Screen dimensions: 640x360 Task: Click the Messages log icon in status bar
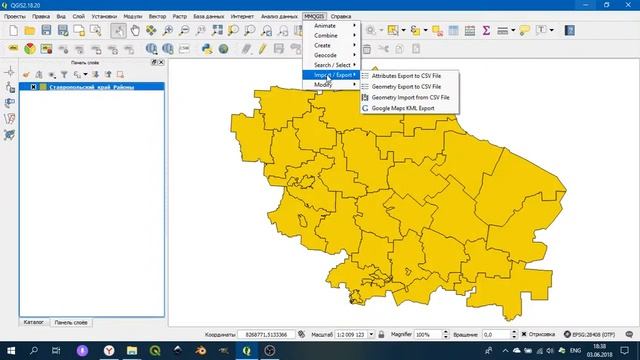[629, 334]
